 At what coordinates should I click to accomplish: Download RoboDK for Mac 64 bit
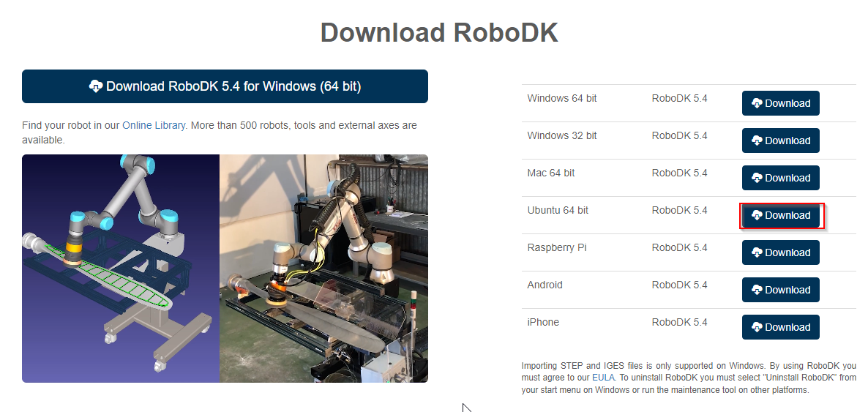coord(780,178)
